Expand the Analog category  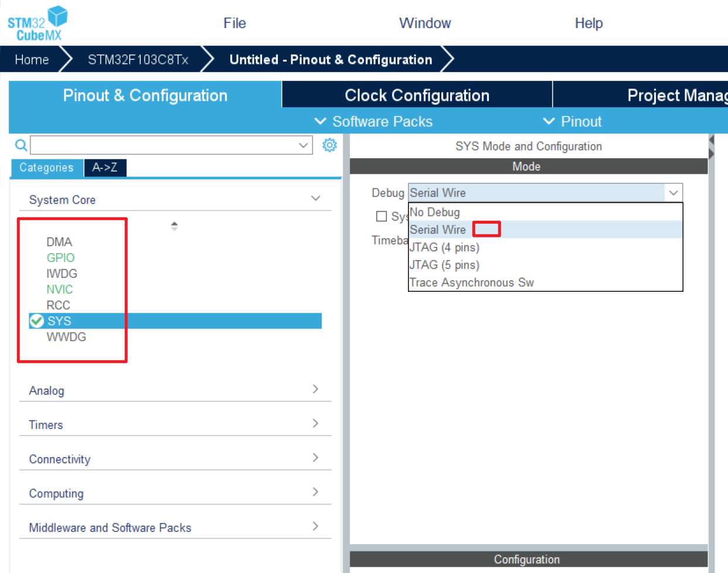pyautogui.click(x=315, y=389)
